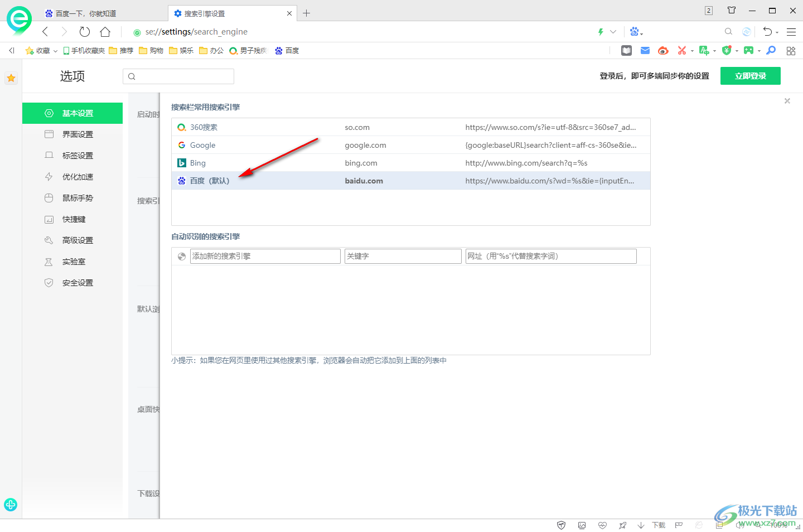
Task: Expand the yen shield dropdown arrow
Action: click(x=737, y=51)
